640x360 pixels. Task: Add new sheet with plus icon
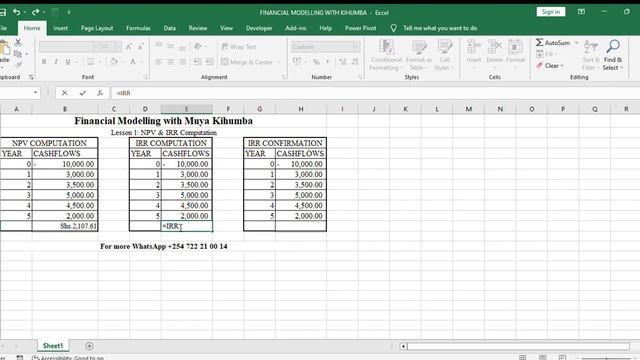pos(89,346)
